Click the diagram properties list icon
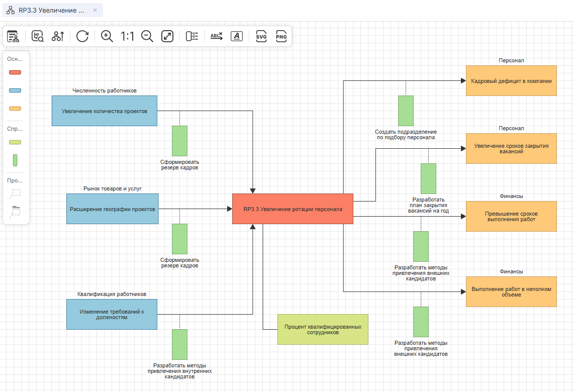The width and height of the screenshot is (574, 392). (13, 36)
